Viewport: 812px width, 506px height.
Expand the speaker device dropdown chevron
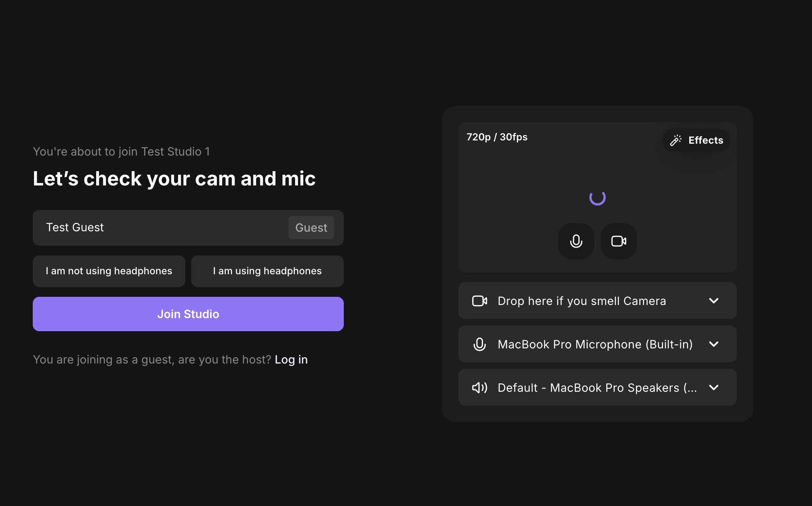click(714, 388)
